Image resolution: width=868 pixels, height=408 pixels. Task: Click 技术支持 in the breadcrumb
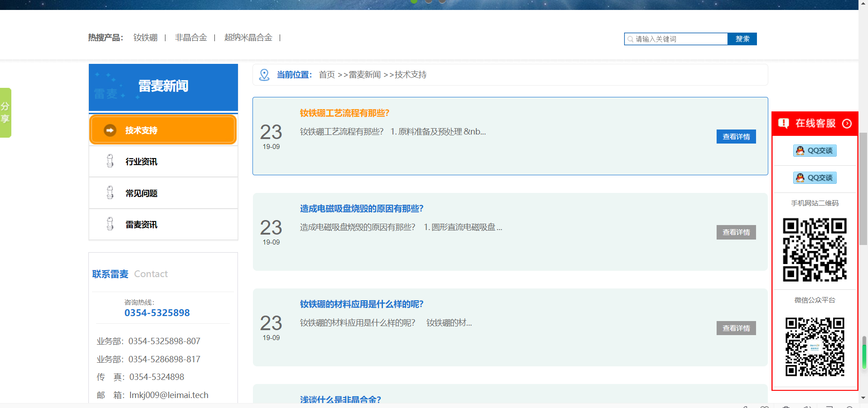click(x=411, y=75)
